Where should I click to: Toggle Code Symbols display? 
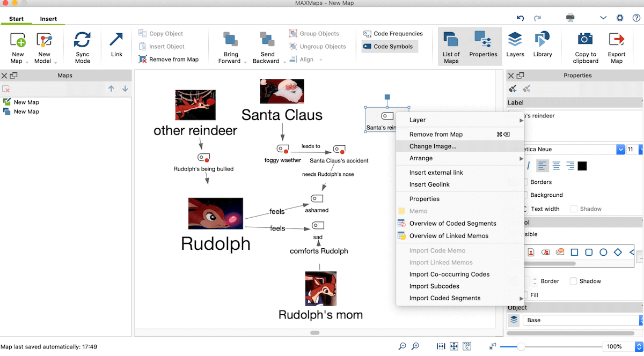coord(389,47)
